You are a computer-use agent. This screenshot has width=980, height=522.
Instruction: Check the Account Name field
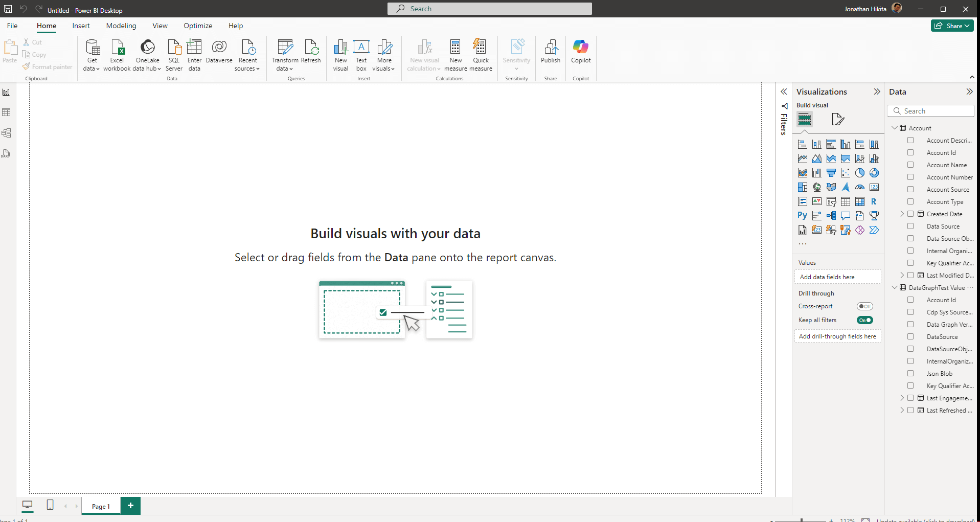[910, 165]
